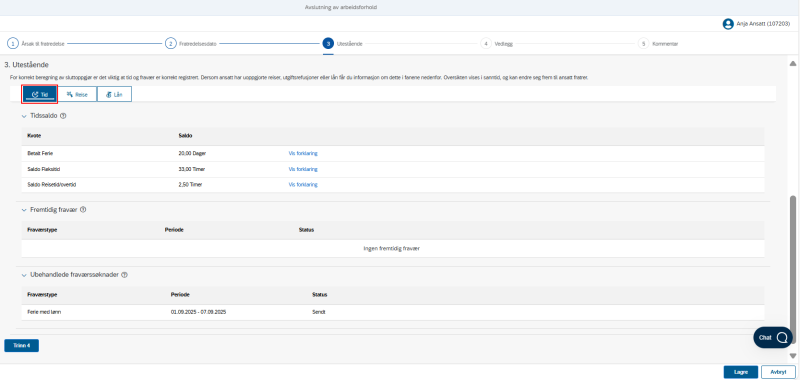This screenshot has width=800, height=380.
Task: Click the scrollbar down arrow
Action: [x=793, y=356]
